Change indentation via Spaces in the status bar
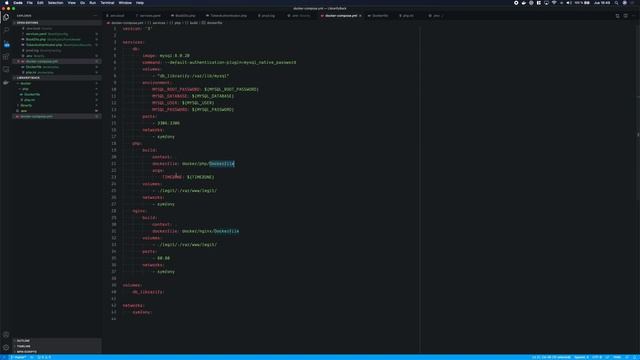Image resolution: width=640 pixels, height=360 pixels. 581,357
